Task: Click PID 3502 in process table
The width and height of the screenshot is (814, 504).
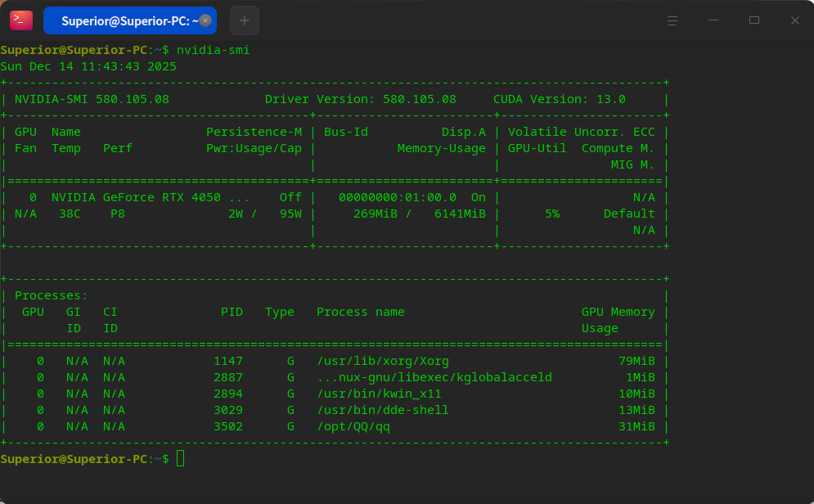Action: coord(228,426)
